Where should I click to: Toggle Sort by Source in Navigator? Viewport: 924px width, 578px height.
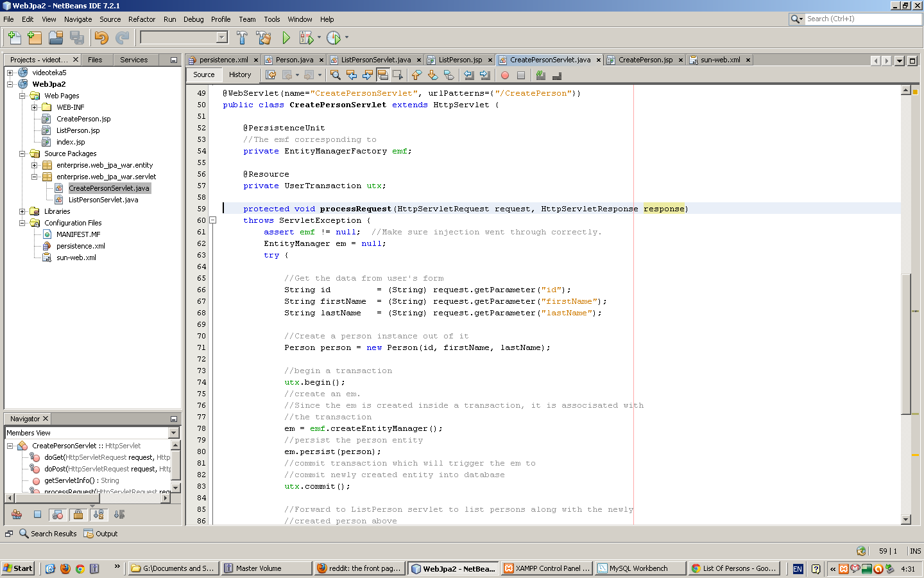(119, 514)
